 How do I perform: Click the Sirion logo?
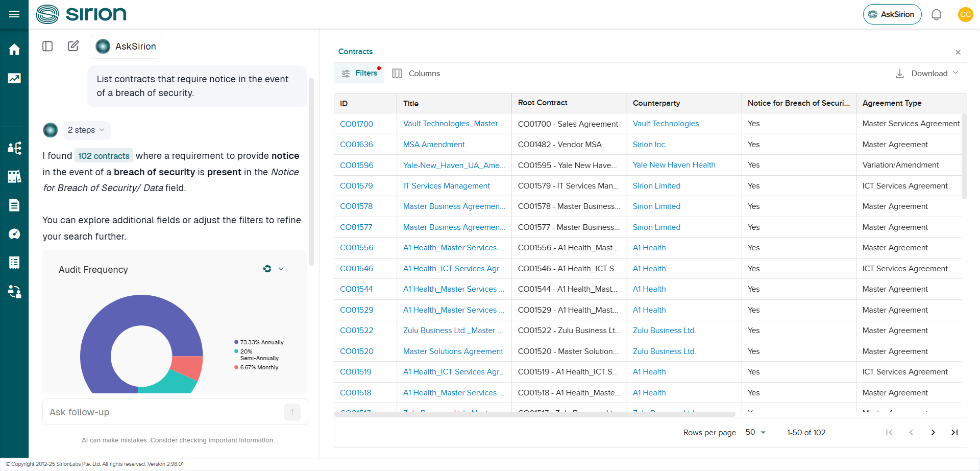click(x=82, y=14)
